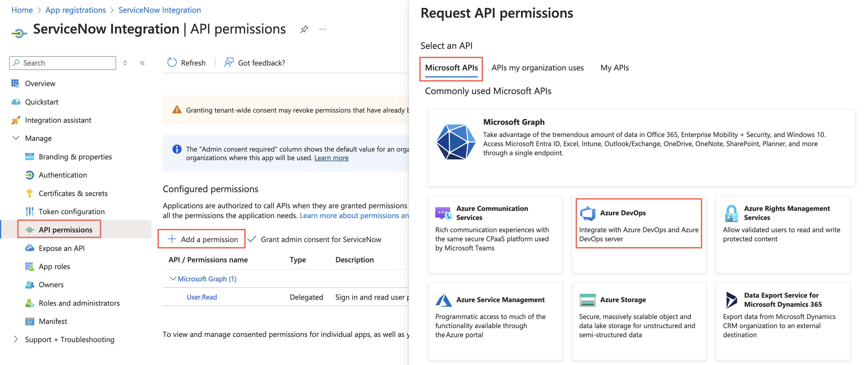Click the Data Export Service Dynamics logo
Image resolution: width=868 pixels, height=365 pixels.
(x=731, y=300)
